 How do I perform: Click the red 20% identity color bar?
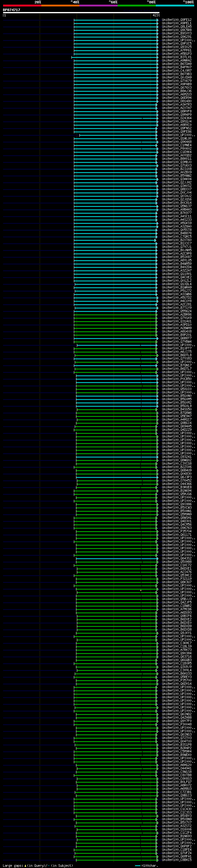coord(22,6)
